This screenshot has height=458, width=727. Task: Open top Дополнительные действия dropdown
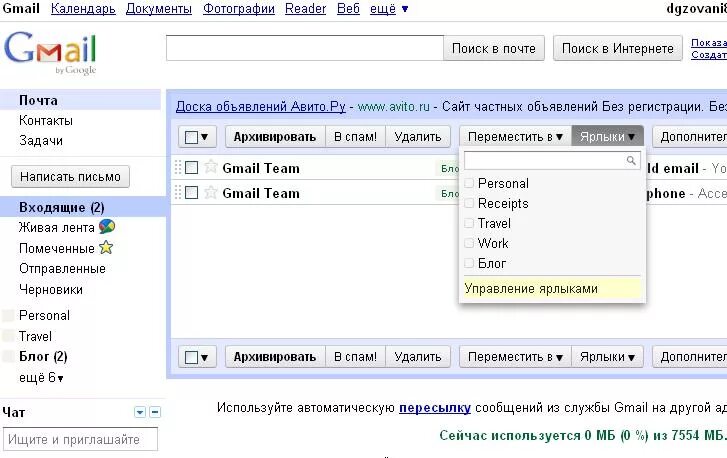pos(690,137)
